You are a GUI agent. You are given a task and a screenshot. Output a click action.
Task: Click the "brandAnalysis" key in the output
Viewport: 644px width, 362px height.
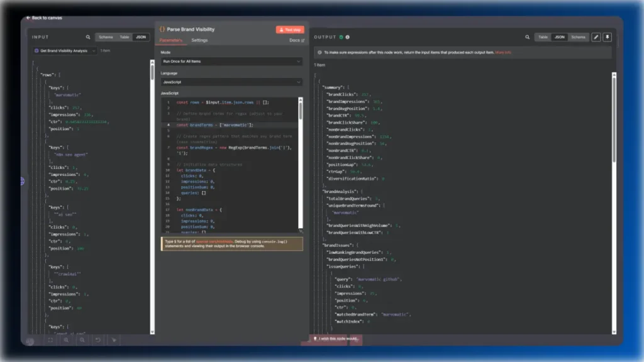[340, 192]
